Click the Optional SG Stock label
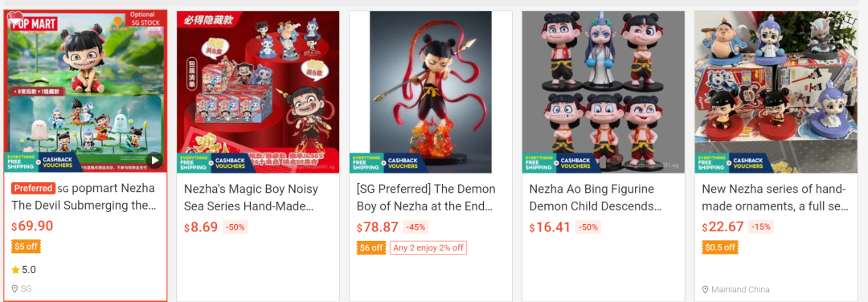Image resolution: width=868 pixels, height=302 pixels. [144, 18]
